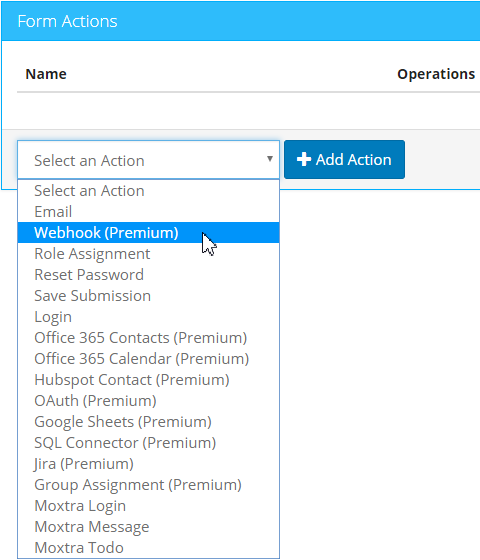Screen dimensions: 480x560
Task: Choose the placeholder Select an Action option
Action: (x=148, y=191)
